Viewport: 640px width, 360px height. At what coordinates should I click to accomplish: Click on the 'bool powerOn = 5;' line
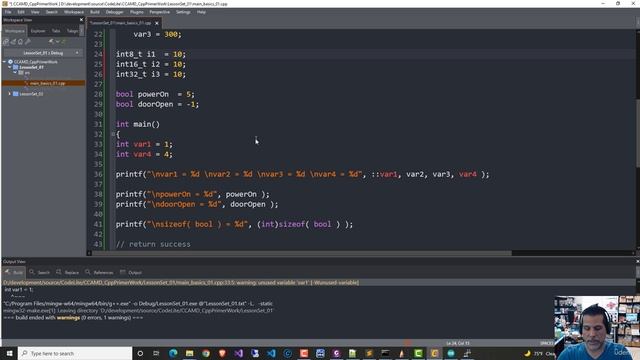click(155, 94)
